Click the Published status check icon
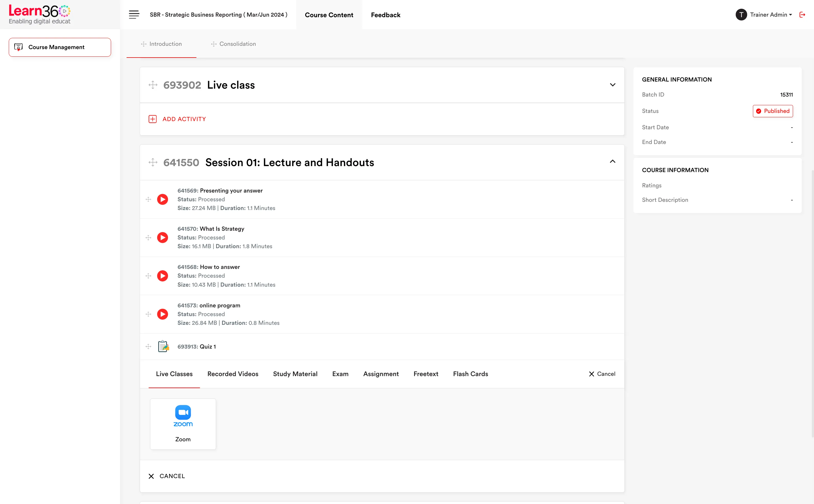Image resolution: width=814 pixels, height=504 pixels. [759, 111]
